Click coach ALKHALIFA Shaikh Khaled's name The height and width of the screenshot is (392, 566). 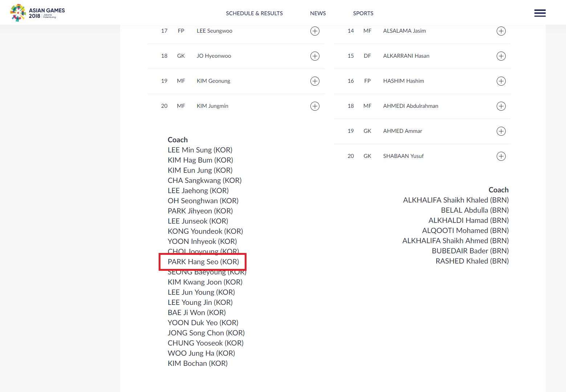[x=456, y=200]
